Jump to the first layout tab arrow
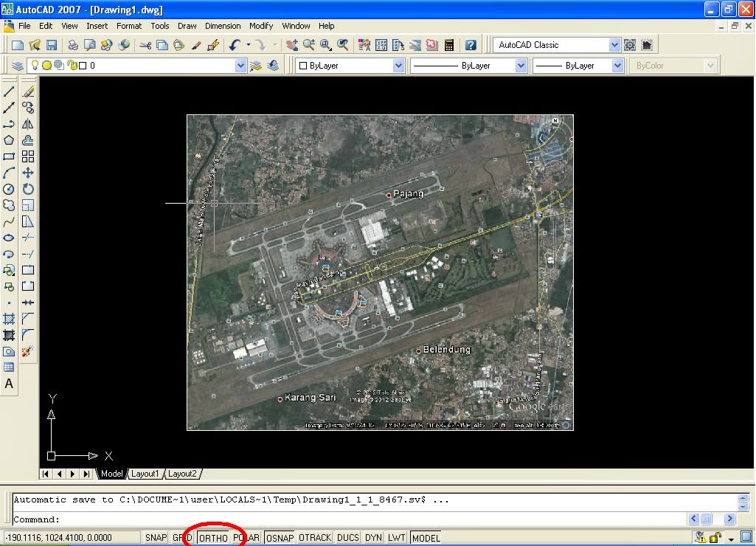This screenshot has width=756, height=546. point(45,474)
